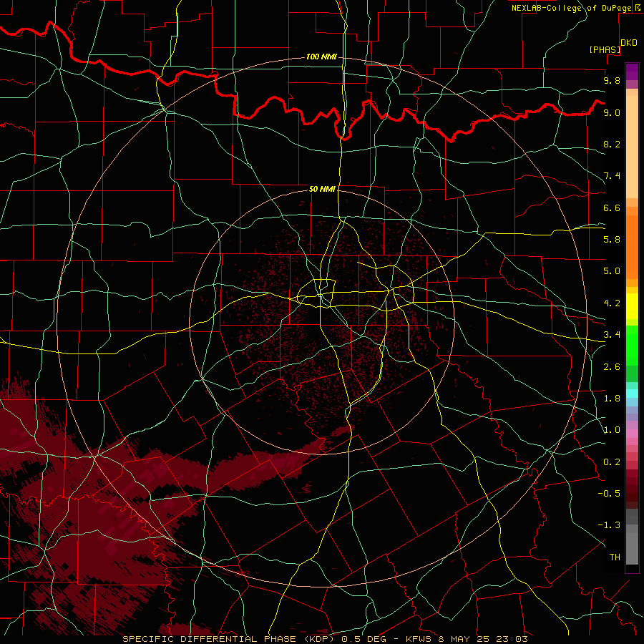Select the 0.2 value on the scale

612,462
